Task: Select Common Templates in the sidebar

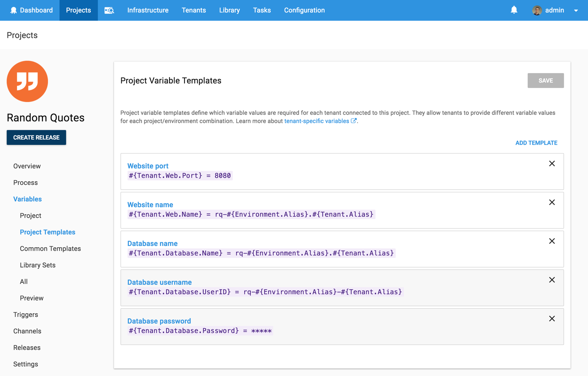Action: click(x=50, y=248)
